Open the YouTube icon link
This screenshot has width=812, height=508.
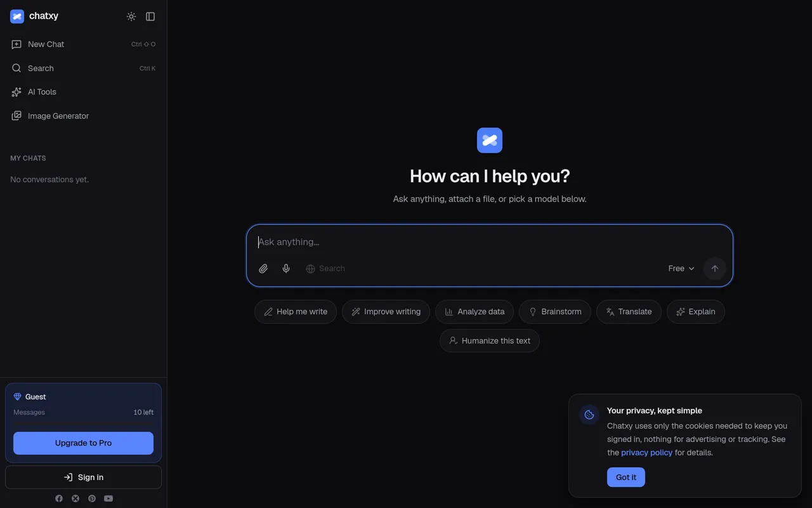point(108,498)
